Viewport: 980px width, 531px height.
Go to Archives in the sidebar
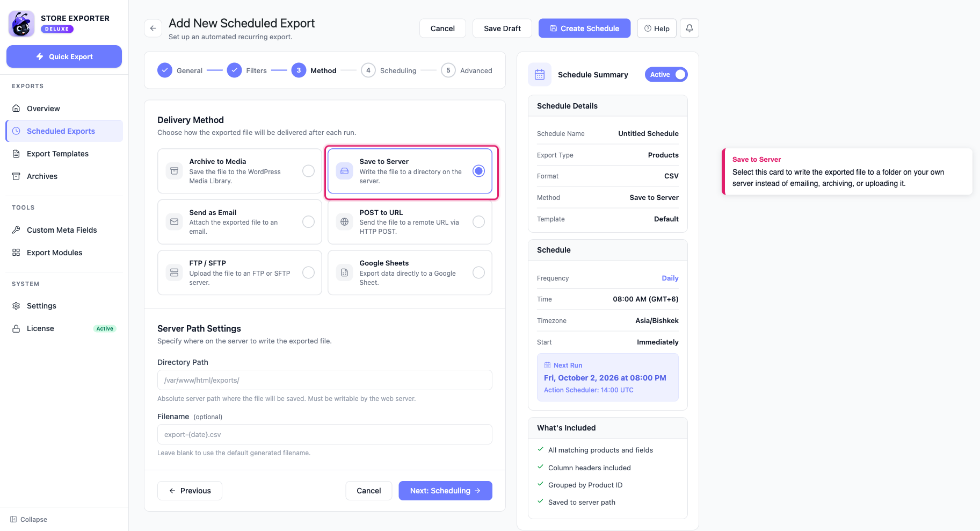64,176
